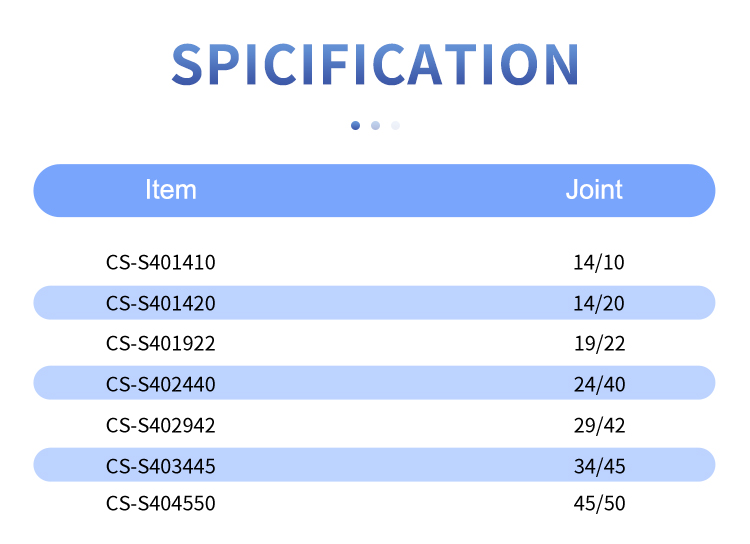Click joint size 45/50

[599, 503]
